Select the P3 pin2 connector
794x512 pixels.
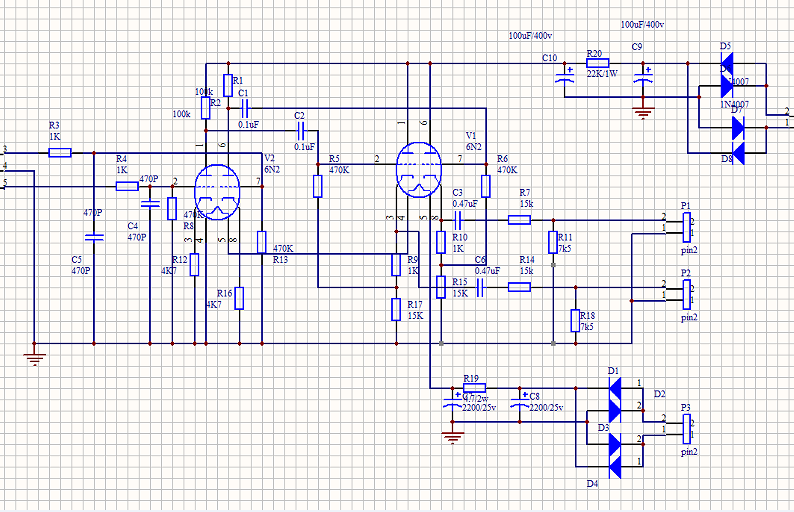click(687, 428)
